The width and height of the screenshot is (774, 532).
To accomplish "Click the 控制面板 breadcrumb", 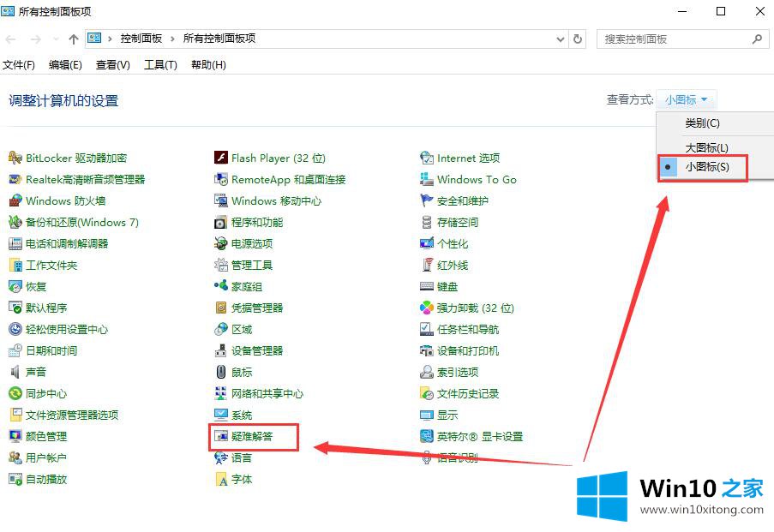I will coord(141,39).
